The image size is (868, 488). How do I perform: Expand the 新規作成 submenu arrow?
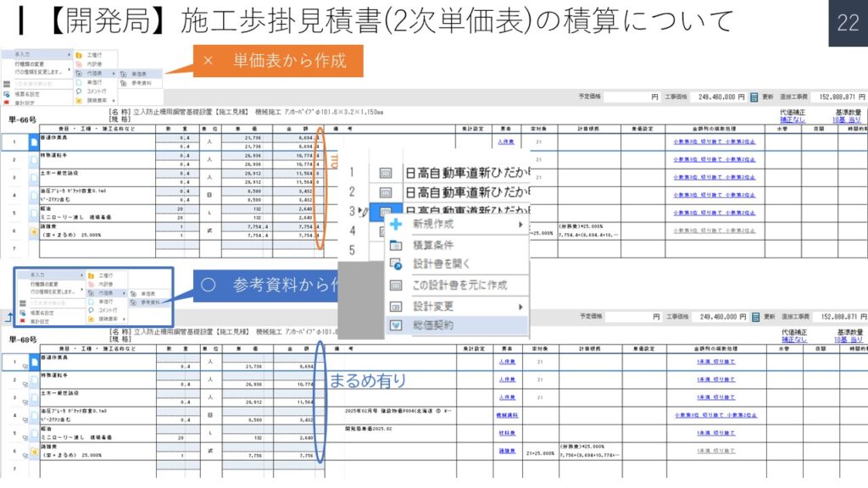click(x=520, y=225)
